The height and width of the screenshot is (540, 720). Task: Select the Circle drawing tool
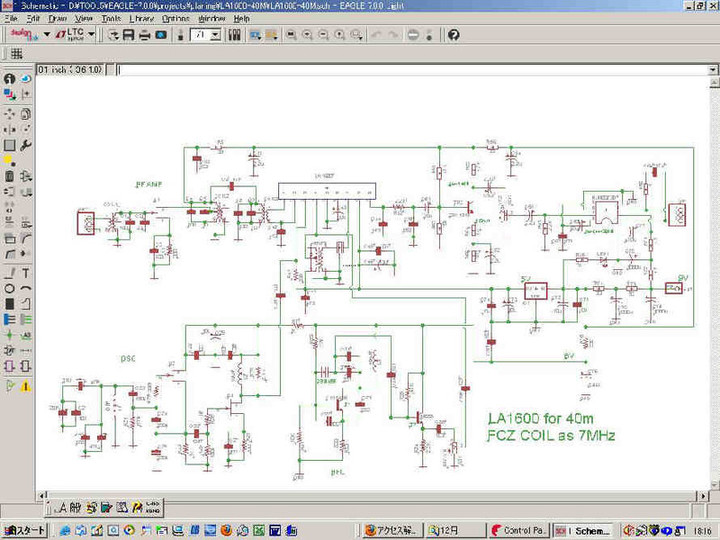[x=9, y=289]
